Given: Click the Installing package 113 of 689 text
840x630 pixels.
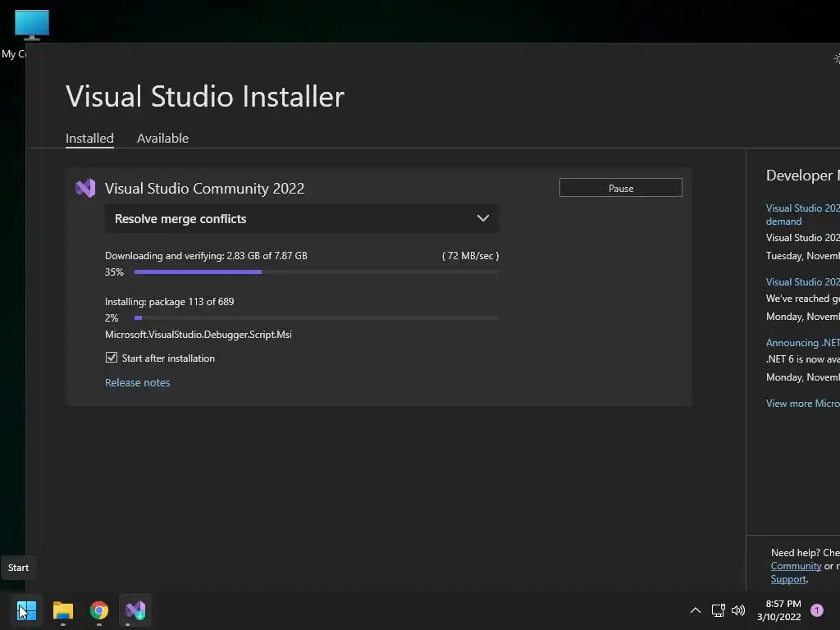Looking at the screenshot, I should (169, 302).
